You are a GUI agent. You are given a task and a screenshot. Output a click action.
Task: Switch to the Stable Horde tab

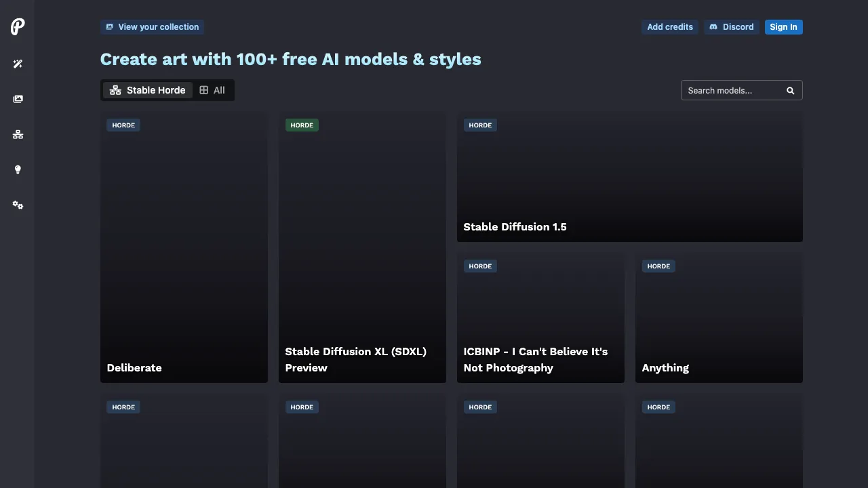(148, 90)
